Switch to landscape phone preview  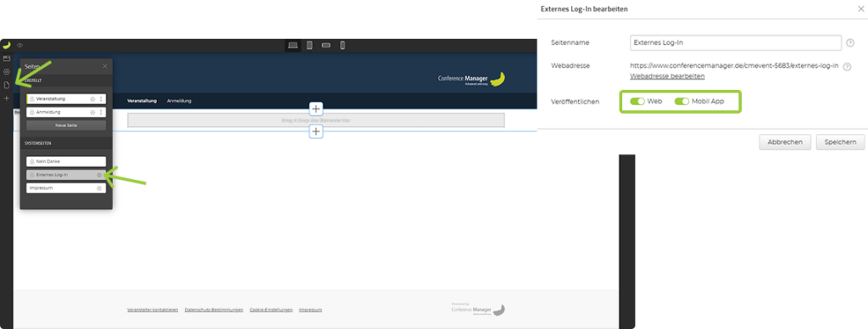326,46
